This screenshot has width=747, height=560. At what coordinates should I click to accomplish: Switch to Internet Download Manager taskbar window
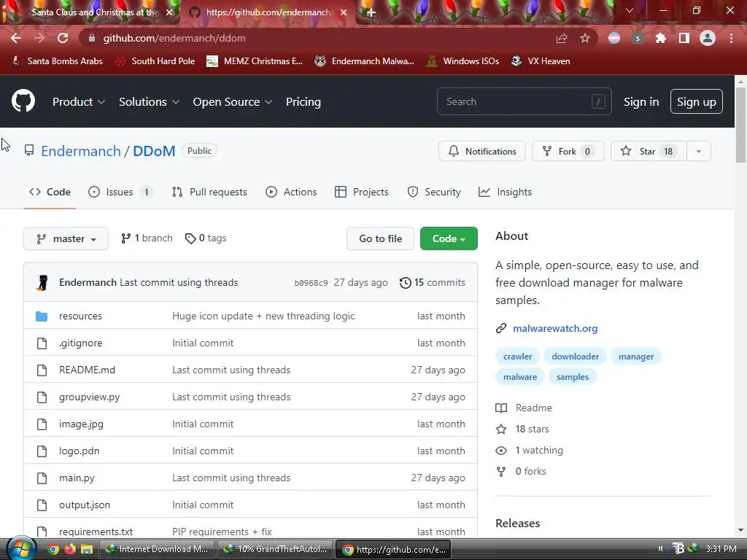[158, 549]
